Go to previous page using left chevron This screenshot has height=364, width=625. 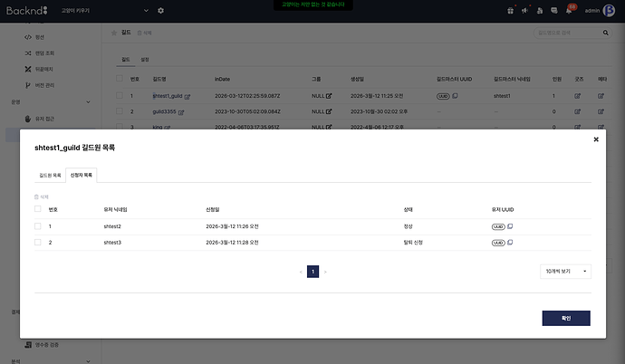coord(300,271)
